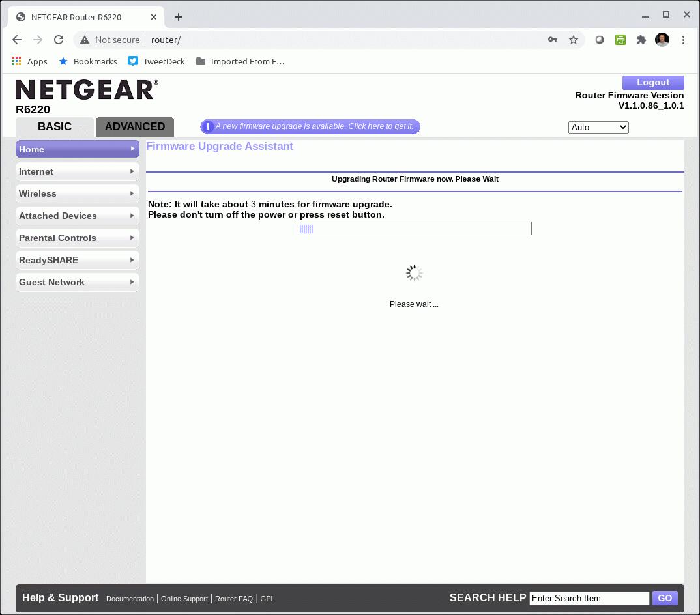
Task: Click the V1.1.0.86_1.0.1 version number
Action: [651, 106]
